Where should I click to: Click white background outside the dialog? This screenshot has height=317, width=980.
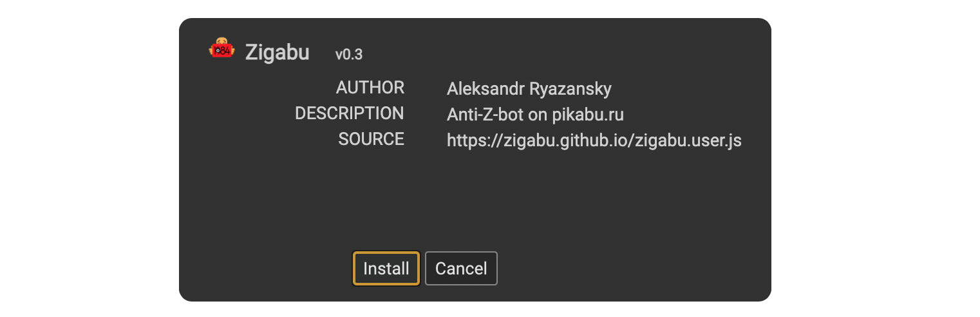tap(876, 158)
